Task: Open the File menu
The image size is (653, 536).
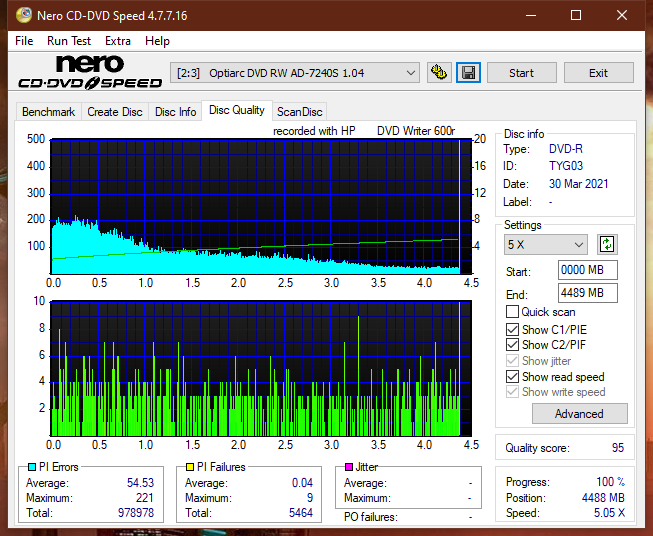Action: point(24,41)
